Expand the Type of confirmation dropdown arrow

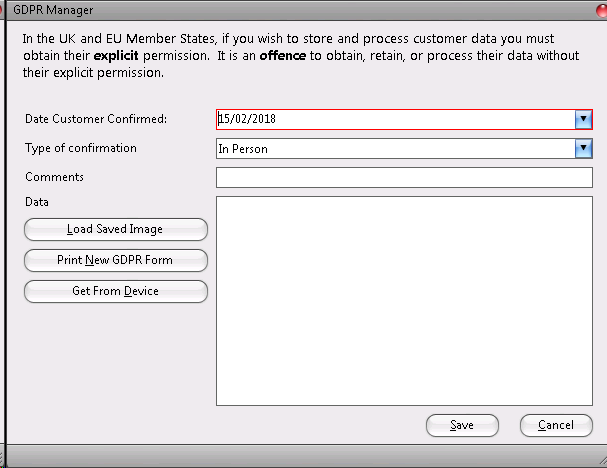coord(583,149)
